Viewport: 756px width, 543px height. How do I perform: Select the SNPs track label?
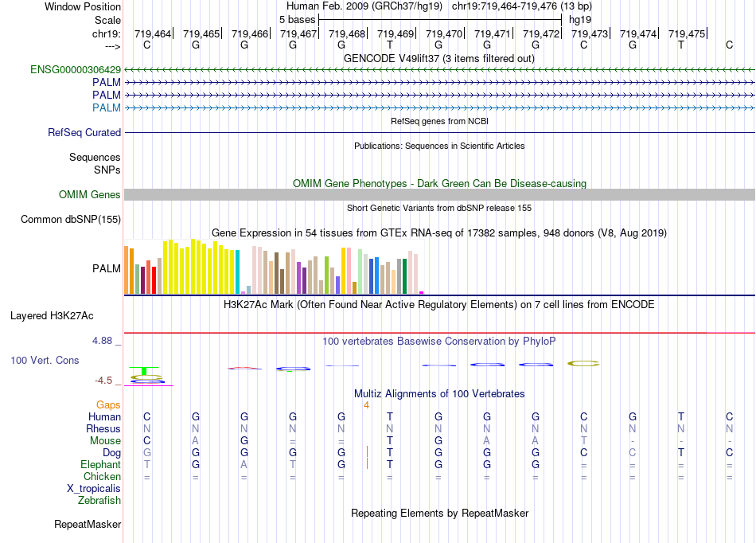pyautogui.click(x=107, y=170)
